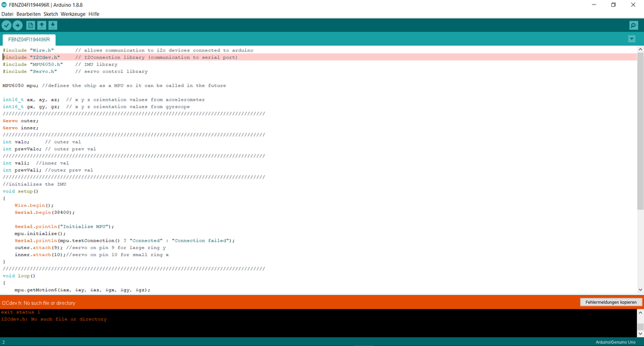The width and height of the screenshot is (644, 346).
Task: Click the mpu.testConnection() println line
Action: (x=125, y=241)
